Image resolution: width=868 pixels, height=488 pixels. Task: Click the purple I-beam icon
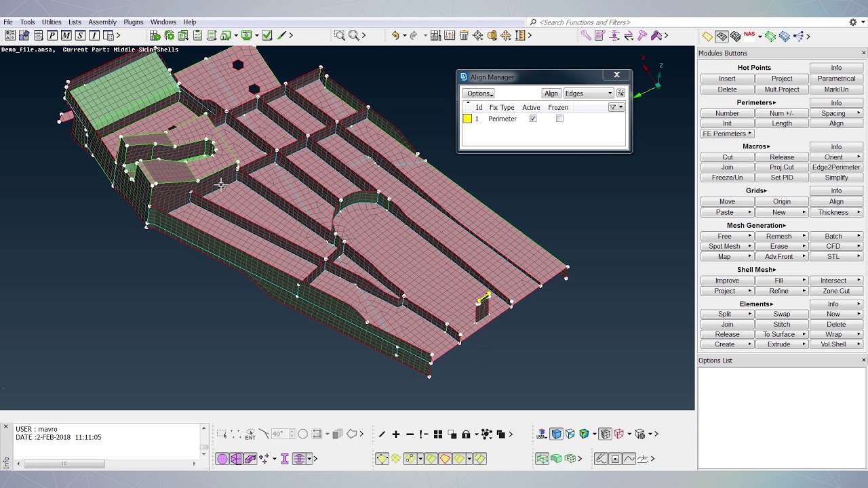[285, 459]
